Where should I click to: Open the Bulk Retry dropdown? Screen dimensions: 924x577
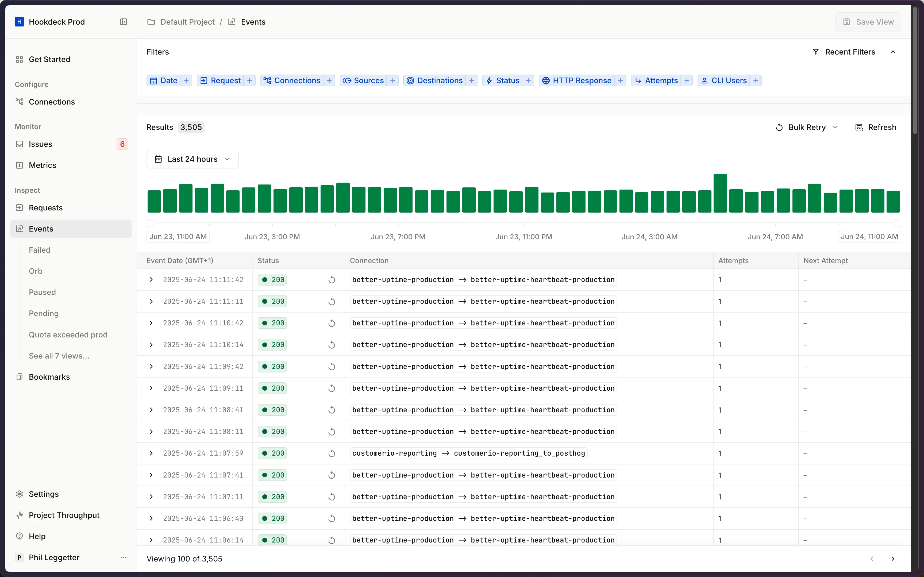point(807,128)
